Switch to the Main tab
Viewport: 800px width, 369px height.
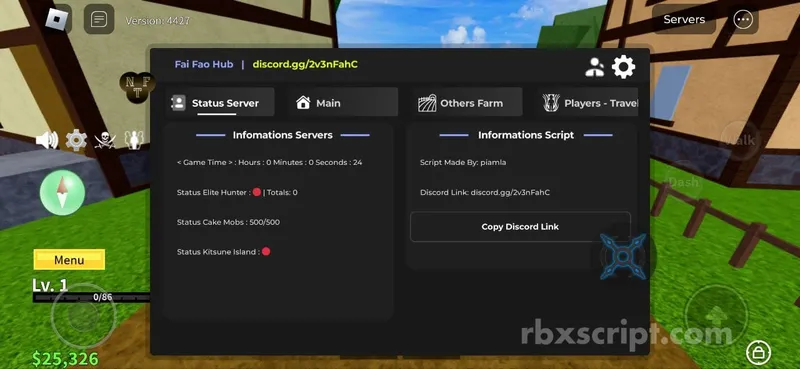[342, 103]
